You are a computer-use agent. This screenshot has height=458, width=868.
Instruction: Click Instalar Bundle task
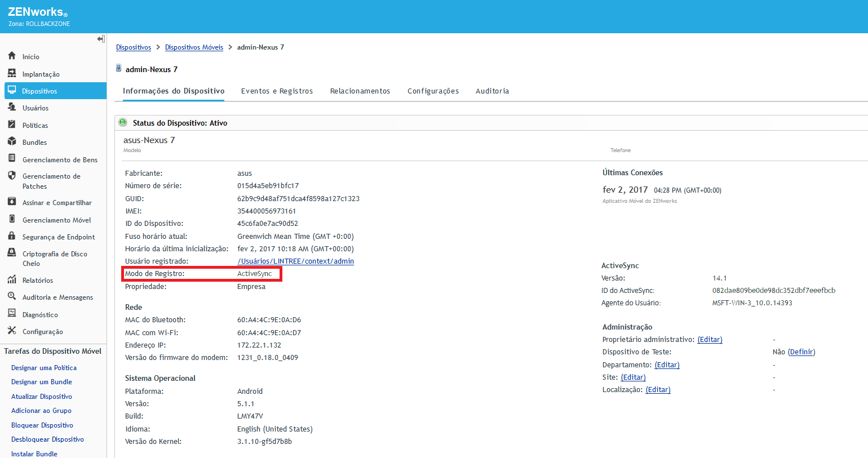tap(34, 453)
